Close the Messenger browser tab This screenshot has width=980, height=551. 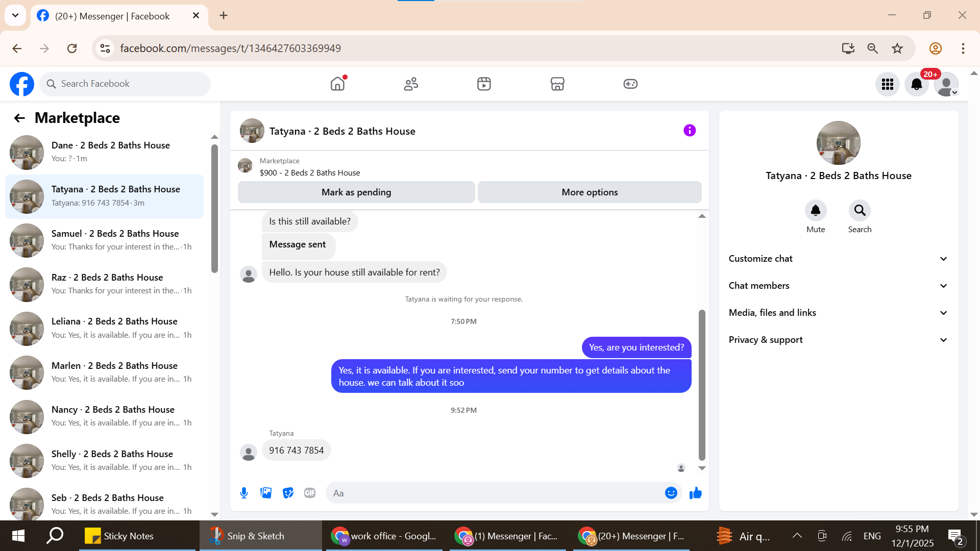(x=196, y=16)
